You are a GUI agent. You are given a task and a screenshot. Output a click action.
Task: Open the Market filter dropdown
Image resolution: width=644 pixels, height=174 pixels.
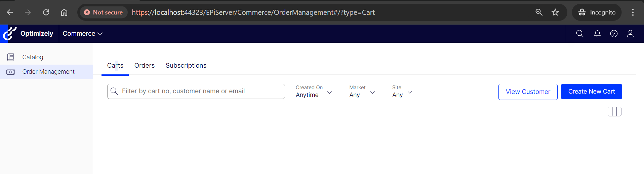point(362,92)
